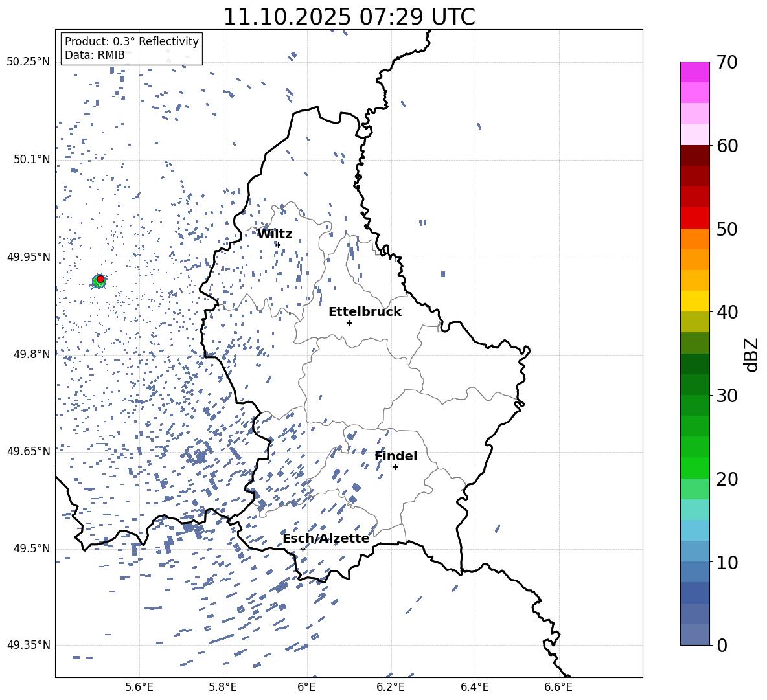Click the 49.95°N latitude label

[29, 257]
